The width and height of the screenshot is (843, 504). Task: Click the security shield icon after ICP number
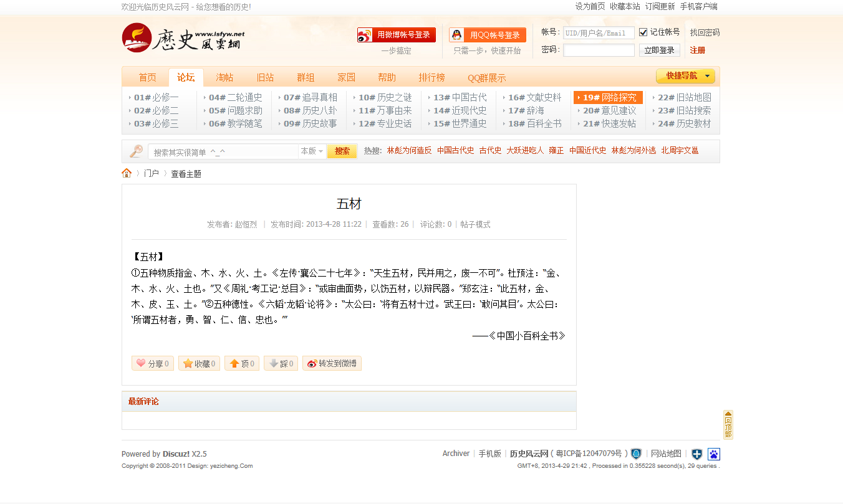point(636,454)
